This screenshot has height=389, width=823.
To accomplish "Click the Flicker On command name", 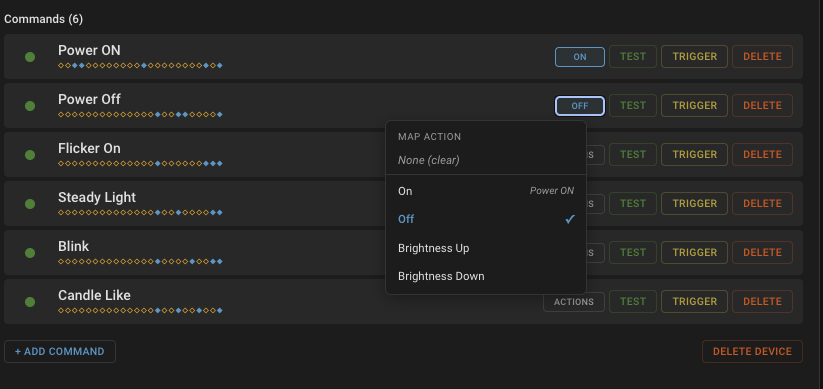I will click(x=89, y=149).
